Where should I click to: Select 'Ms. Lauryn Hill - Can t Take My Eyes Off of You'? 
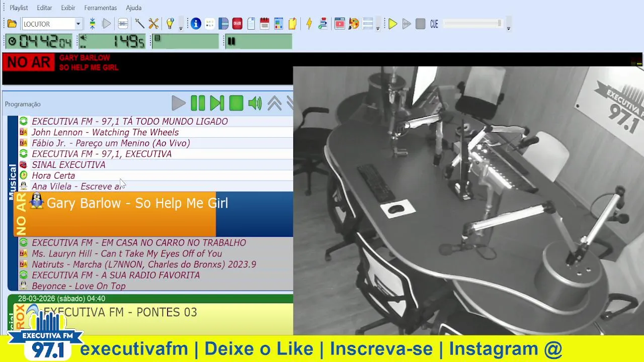coord(156,254)
